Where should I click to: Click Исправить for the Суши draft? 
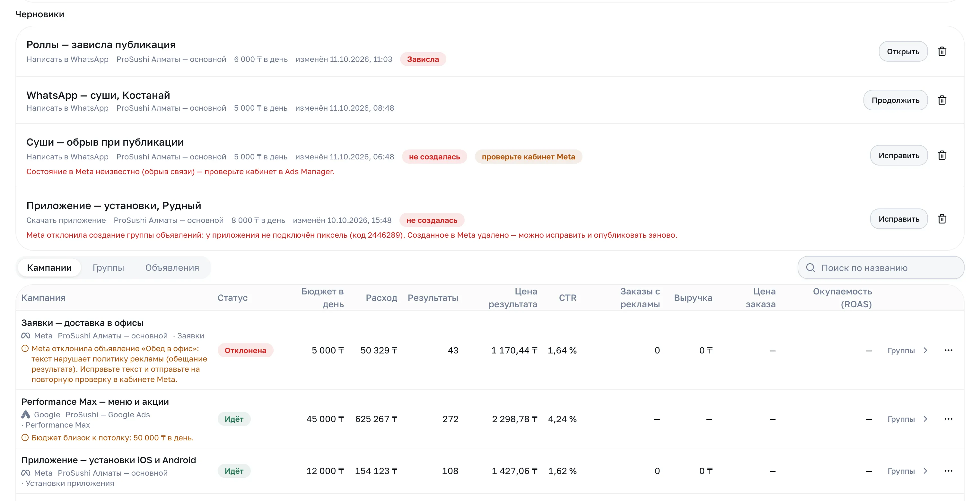(x=898, y=155)
